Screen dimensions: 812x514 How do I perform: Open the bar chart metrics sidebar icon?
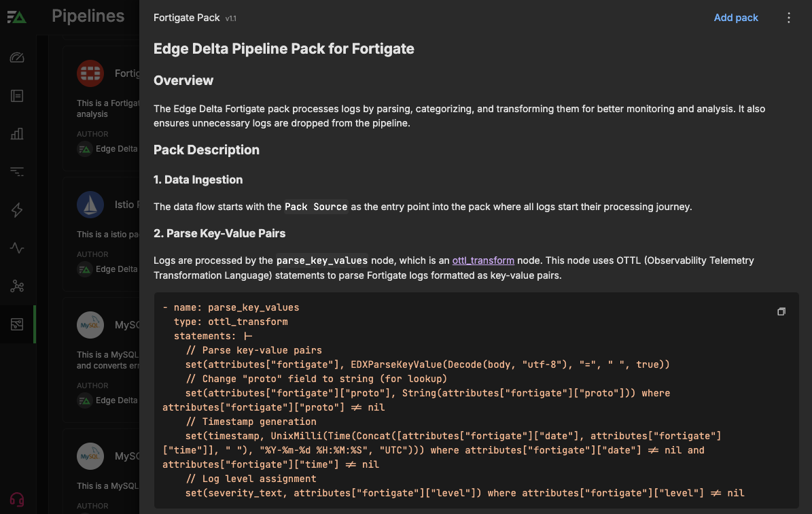pos(17,134)
